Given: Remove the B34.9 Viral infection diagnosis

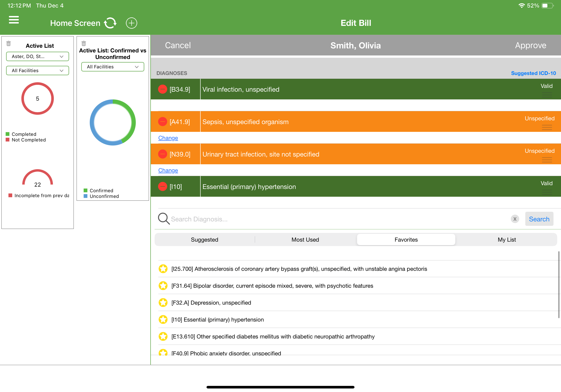Looking at the screenshot, I should [x=163, y=89].
